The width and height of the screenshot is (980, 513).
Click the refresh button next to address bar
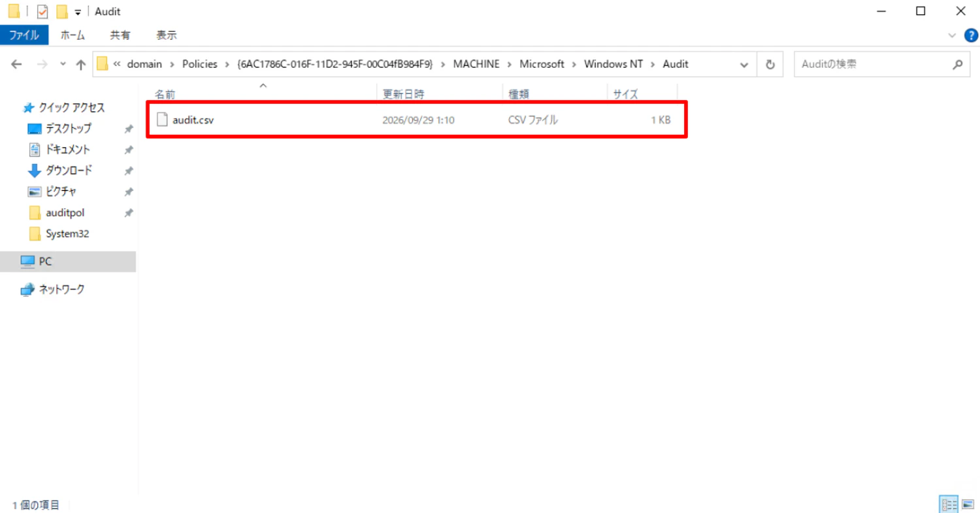point(770,64)
